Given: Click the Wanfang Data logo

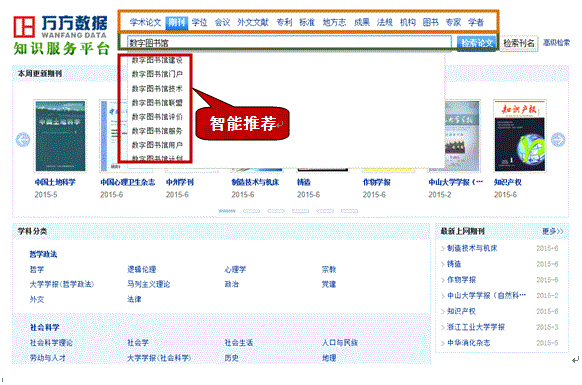Looking at the screenshot, I should pyautogui.click(x=61, y=35).
